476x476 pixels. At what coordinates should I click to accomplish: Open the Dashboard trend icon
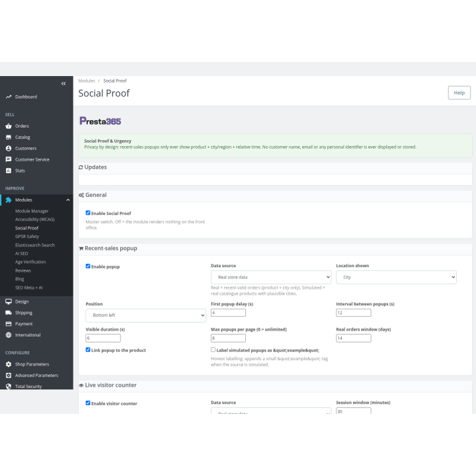tap(9, 97)
